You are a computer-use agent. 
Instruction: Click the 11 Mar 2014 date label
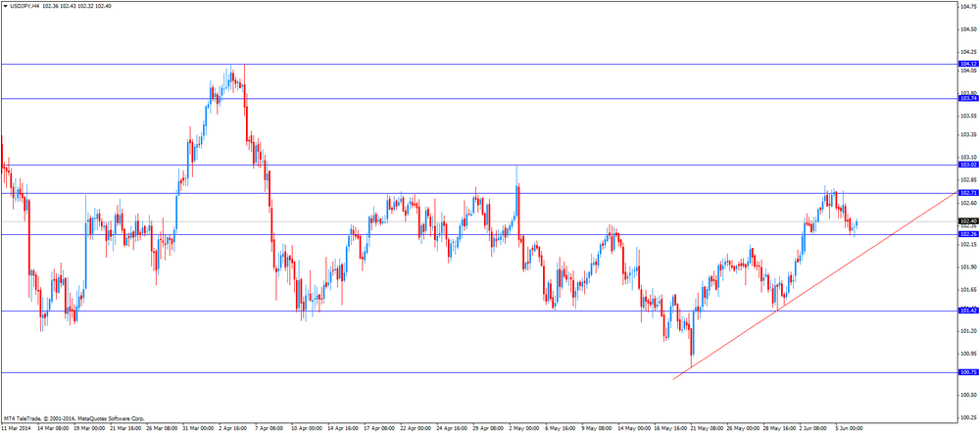[16, 429]
